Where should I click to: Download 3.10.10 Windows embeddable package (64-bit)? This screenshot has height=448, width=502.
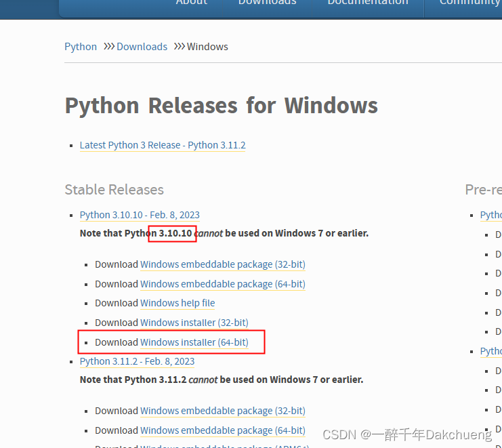point(222,284)
